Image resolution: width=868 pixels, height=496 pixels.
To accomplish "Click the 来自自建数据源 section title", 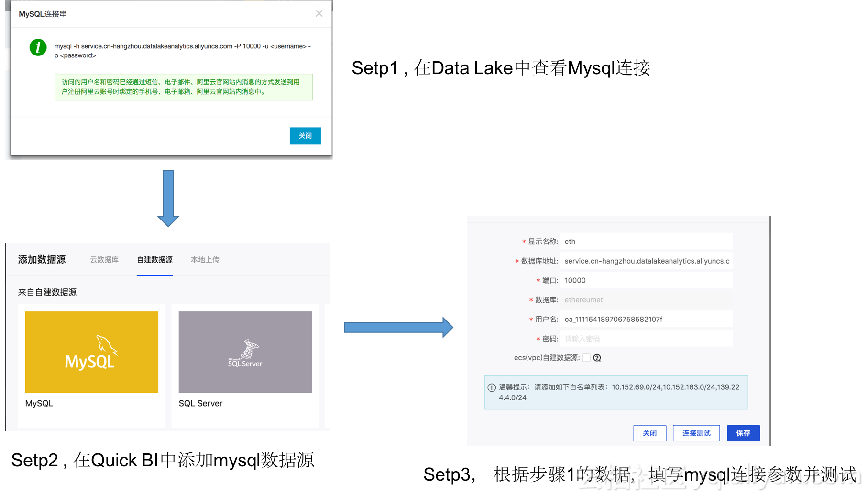I will tap(47, 292).
